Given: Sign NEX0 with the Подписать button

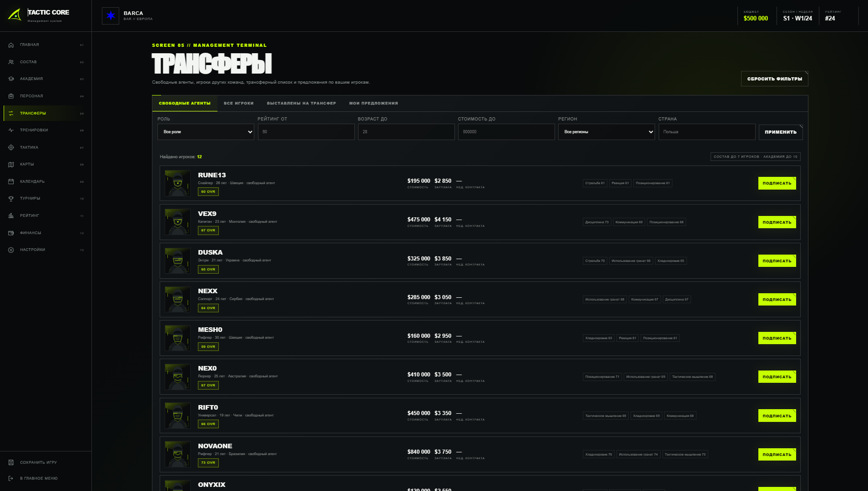Looking at the screenshot, I should (x=777, y=377).
